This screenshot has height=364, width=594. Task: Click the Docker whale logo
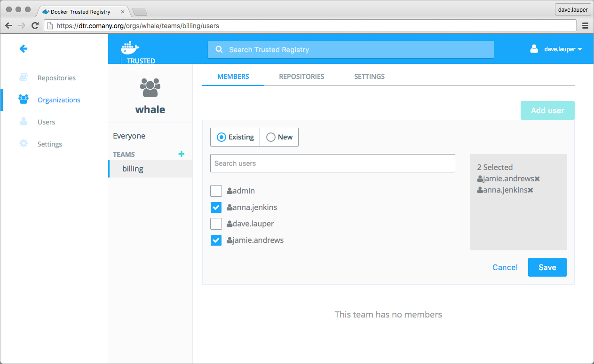pos(130,47)
